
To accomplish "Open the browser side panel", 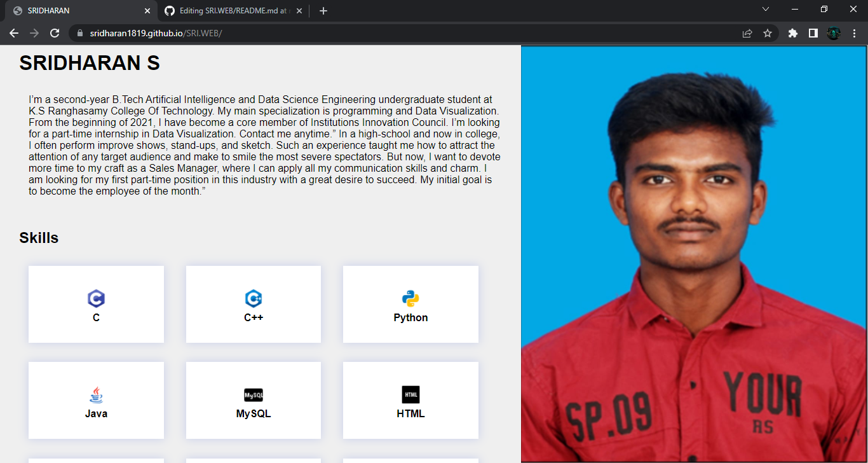I will tap(813, 33).
